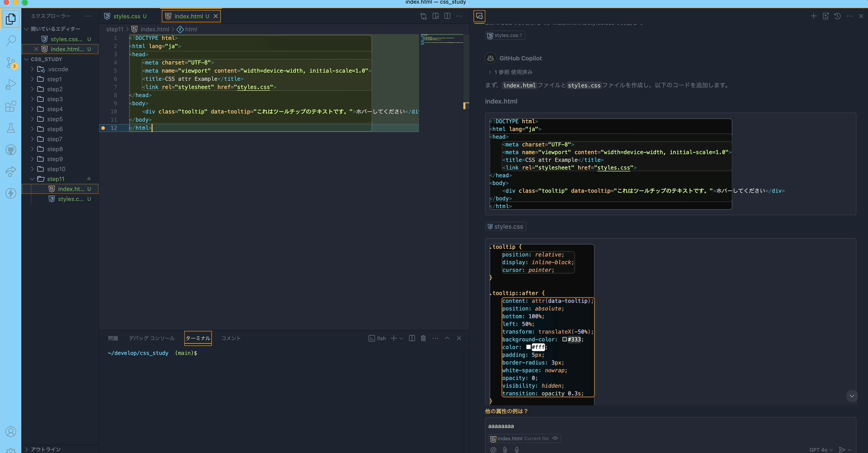Open the Testing flask view

point(11,128)
